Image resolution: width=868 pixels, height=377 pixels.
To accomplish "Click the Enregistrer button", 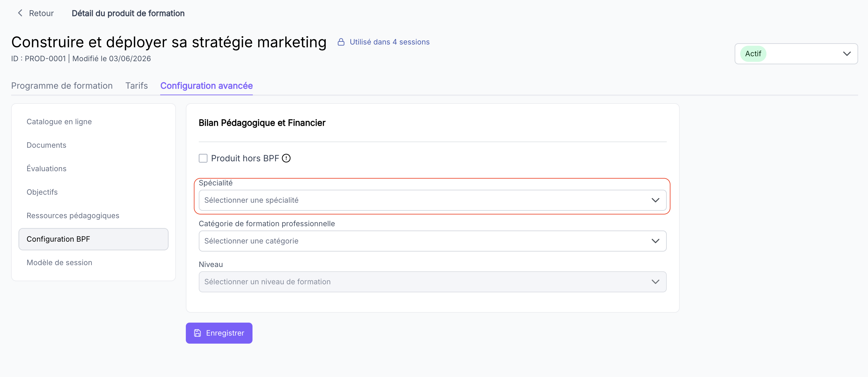I will pos(219,333).
